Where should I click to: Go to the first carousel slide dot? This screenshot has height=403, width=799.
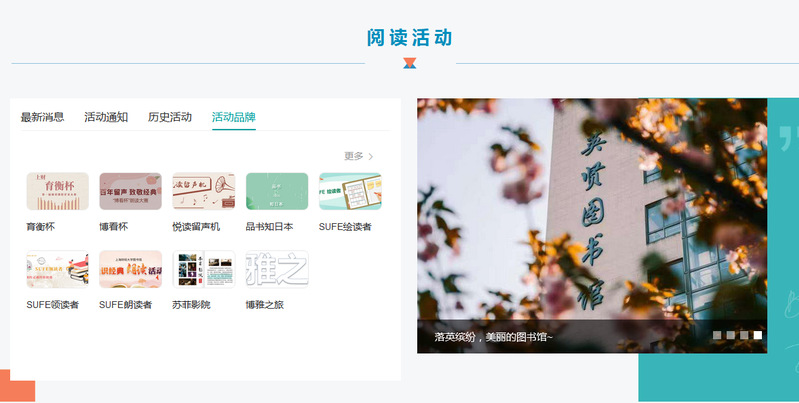tap(717, 335)
